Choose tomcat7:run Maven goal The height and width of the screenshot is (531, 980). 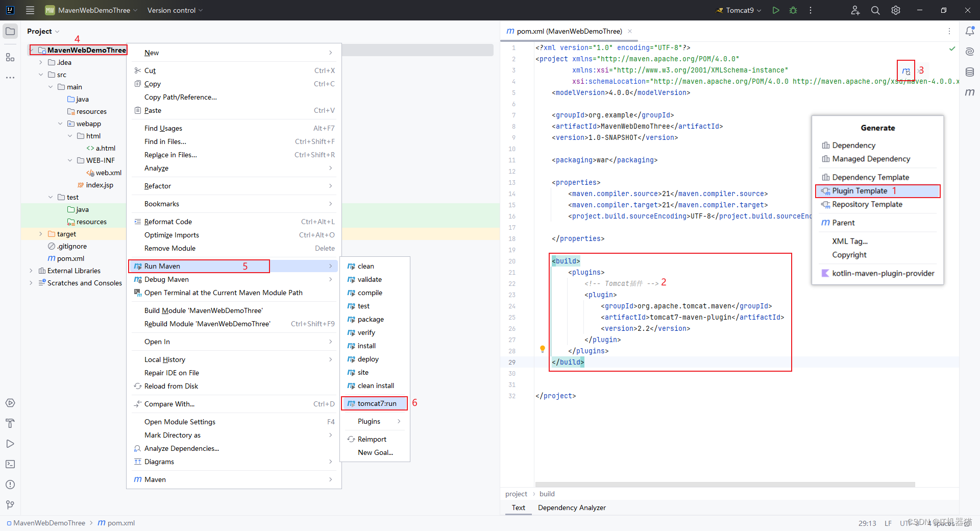tap(375, 403)
